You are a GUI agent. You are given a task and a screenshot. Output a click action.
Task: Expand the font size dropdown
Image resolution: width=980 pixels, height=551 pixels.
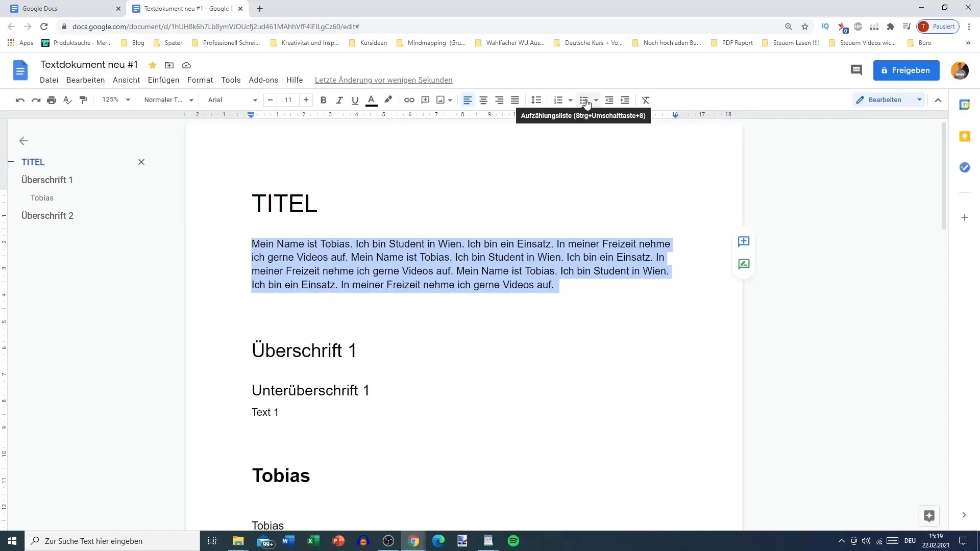pyautogui.click(x=288, y=99)
